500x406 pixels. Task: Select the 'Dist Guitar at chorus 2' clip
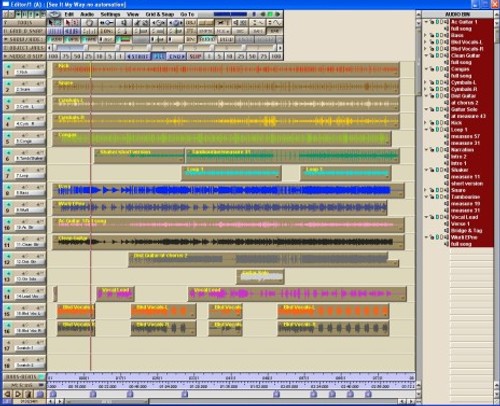tap(263, 260)
